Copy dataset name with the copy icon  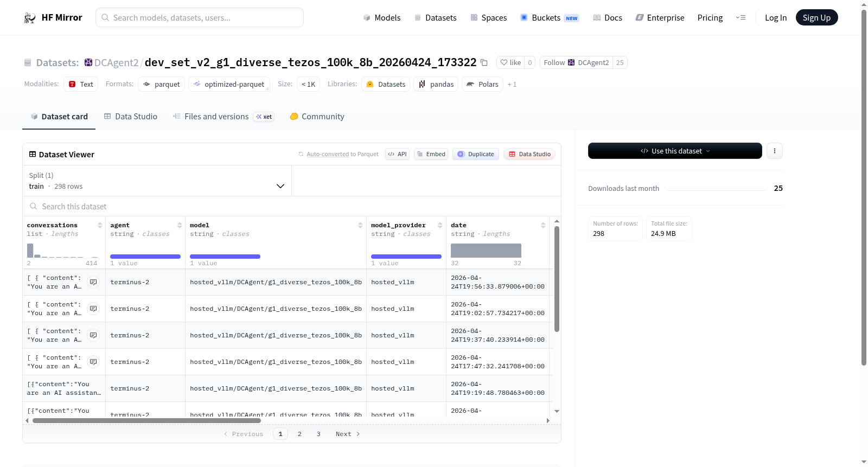(484, 63)
